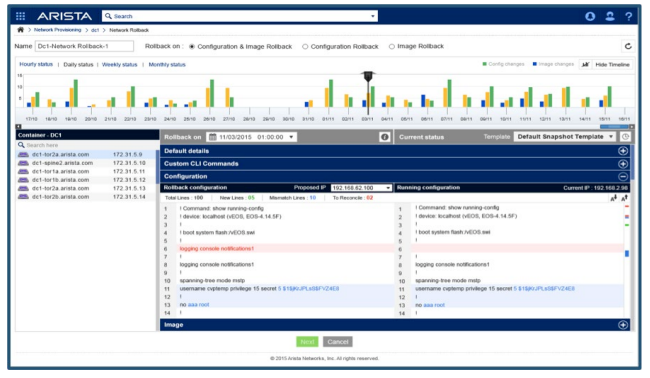Expand the Default details section
Image resolution: width=650 pixels, height=378 pixels.
click(x=623, y=151)
